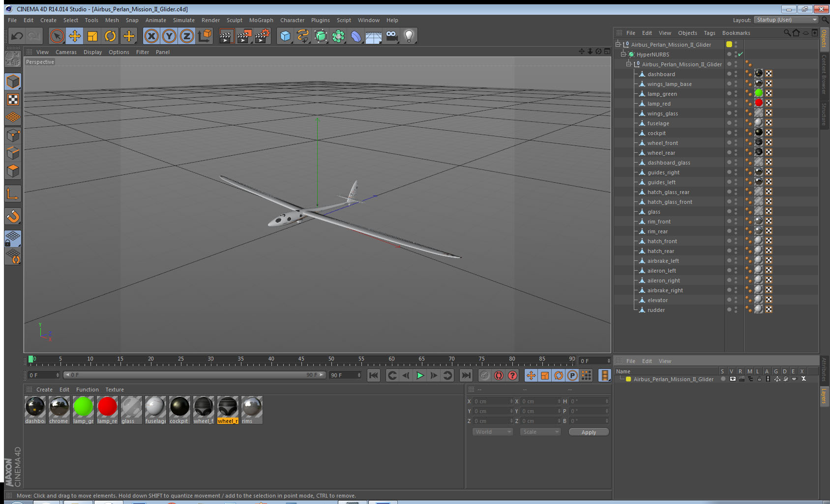830x504 pixels.
Task: Activate the Scale tool in top toolbar
Action: tap(92, 36)
